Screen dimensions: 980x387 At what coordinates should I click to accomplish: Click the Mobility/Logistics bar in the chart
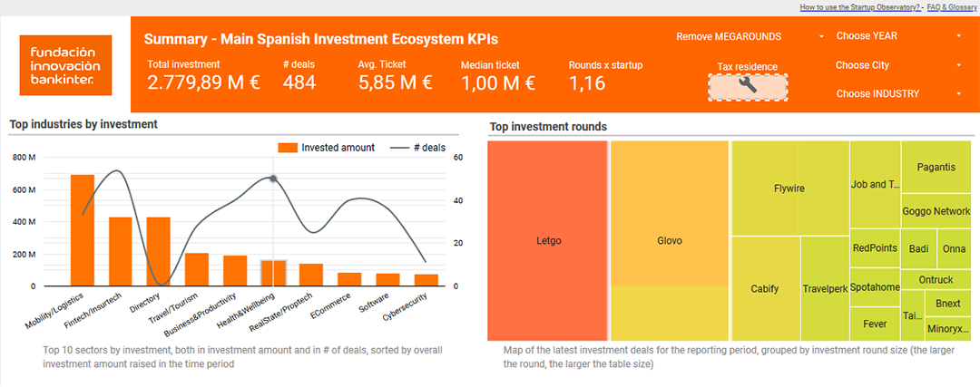[83, 230]
